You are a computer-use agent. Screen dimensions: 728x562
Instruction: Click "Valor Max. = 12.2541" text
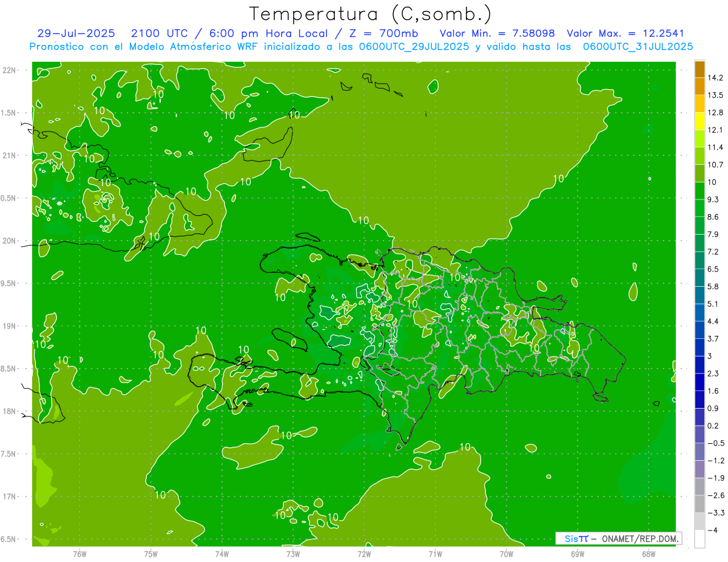point(625,33)
